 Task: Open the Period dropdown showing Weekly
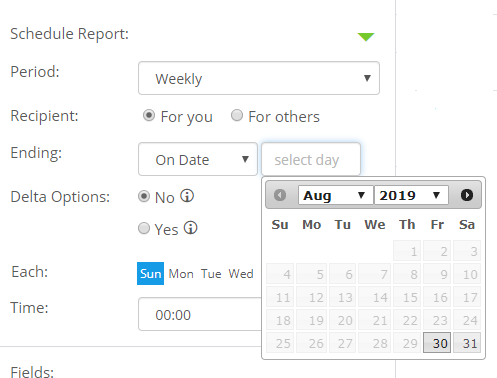tap(259, 78)
